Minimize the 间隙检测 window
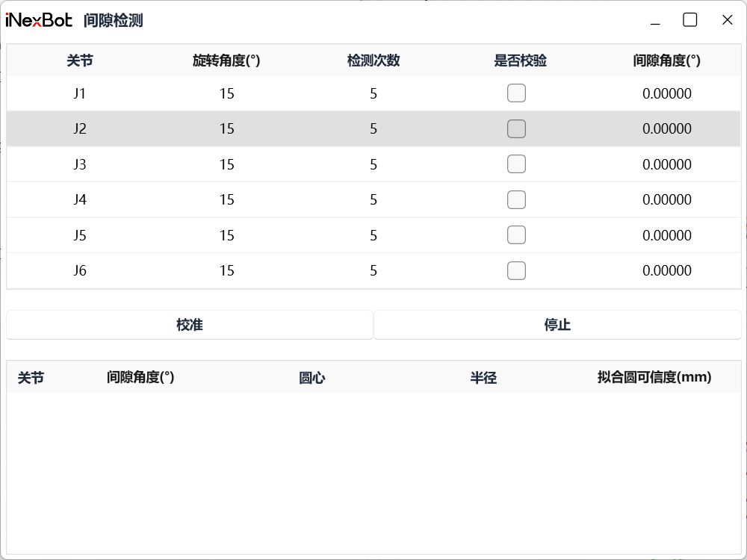Screen dimensions: 747x560 click(656, 20)
